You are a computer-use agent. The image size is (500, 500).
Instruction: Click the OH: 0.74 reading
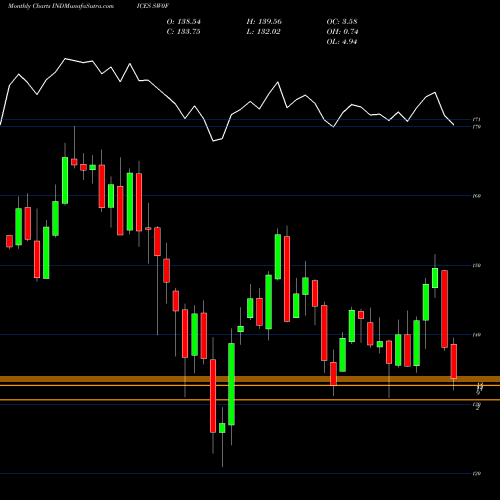[x=342, y=32]
